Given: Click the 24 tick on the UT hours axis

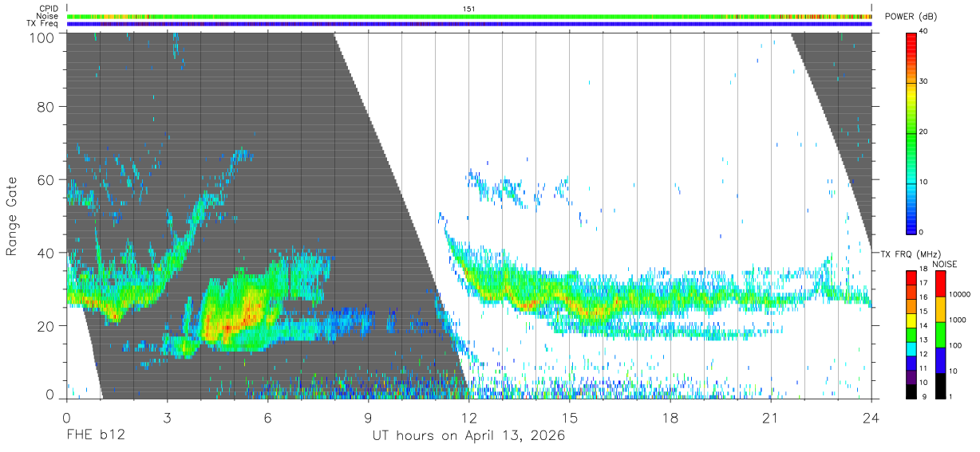Looking at the screenshot, I should click(x=871, y=417).
